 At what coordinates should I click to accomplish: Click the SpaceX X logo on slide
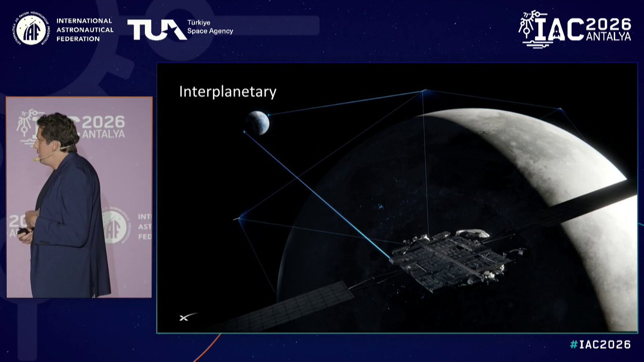pos(187,317)
